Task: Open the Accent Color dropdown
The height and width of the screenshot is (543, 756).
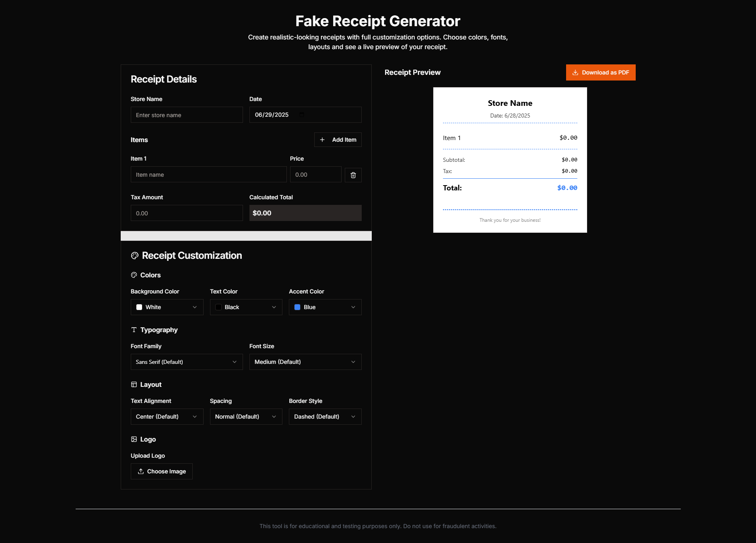Action: pos(325,307)
